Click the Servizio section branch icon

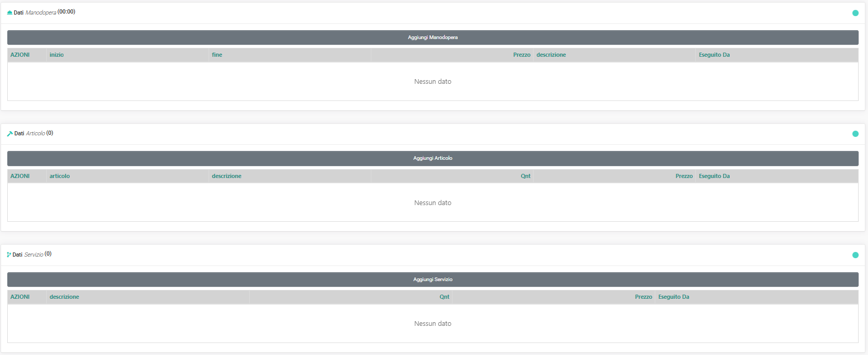pos(9,255)
